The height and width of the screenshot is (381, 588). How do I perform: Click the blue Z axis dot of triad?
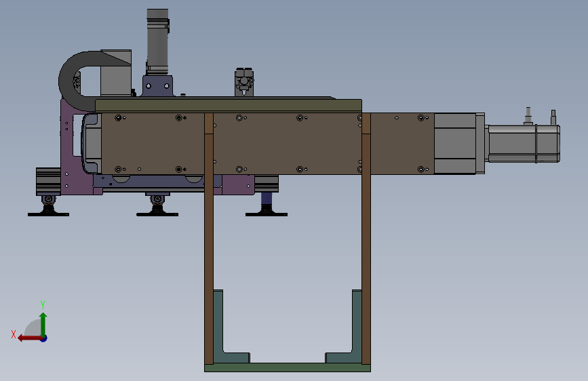44,338
